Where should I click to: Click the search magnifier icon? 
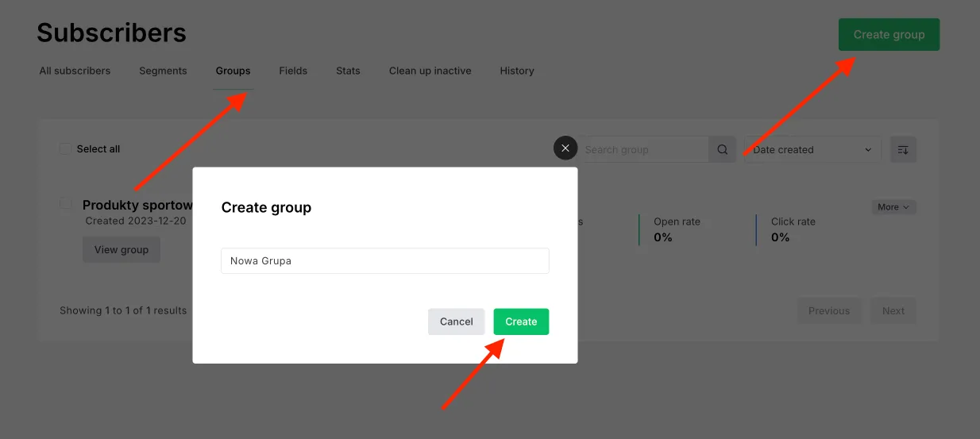pos(722,149)
